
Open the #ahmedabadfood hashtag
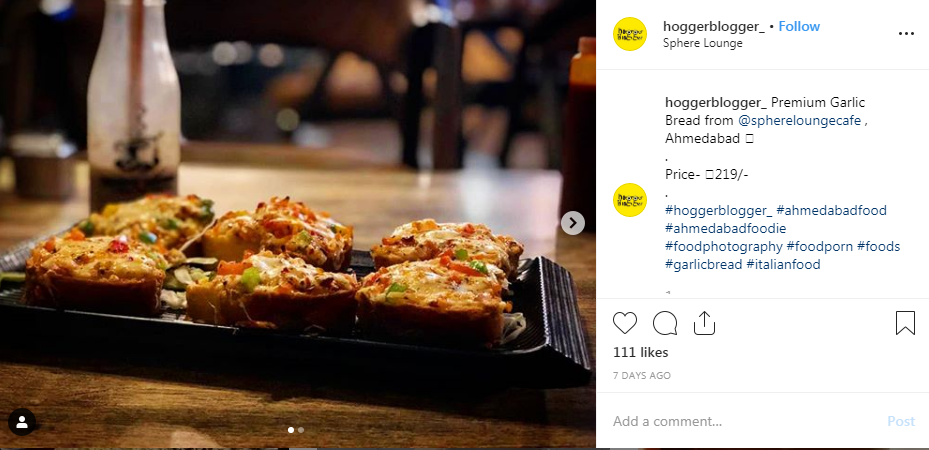(x=831, y=210)
